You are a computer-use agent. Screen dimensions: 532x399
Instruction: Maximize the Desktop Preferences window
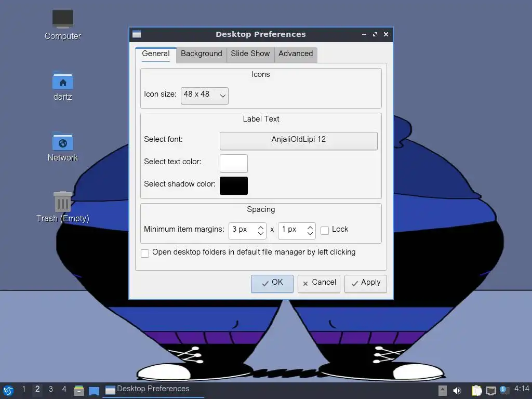click(375, 34)
